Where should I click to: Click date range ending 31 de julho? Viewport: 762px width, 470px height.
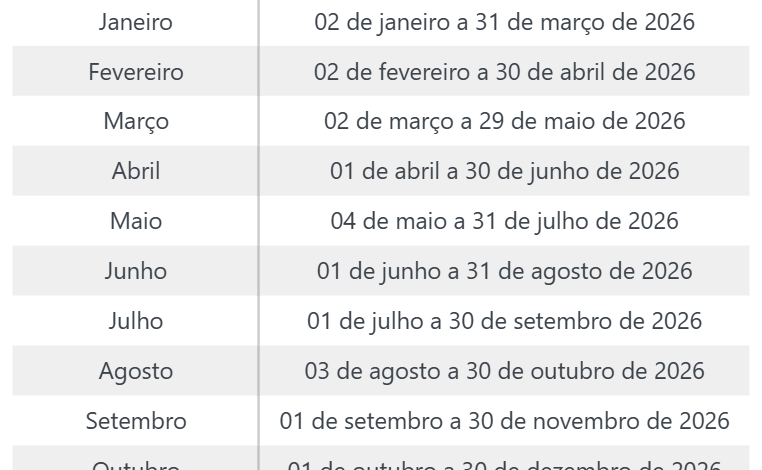pyautogui.click(x=504, y=221)
